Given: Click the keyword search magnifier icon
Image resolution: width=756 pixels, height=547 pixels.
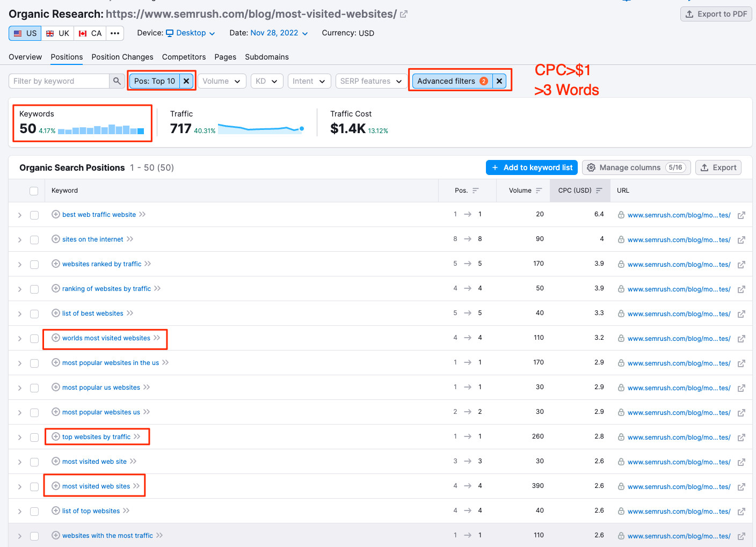Looking at the screenshot, I should 117,81.
